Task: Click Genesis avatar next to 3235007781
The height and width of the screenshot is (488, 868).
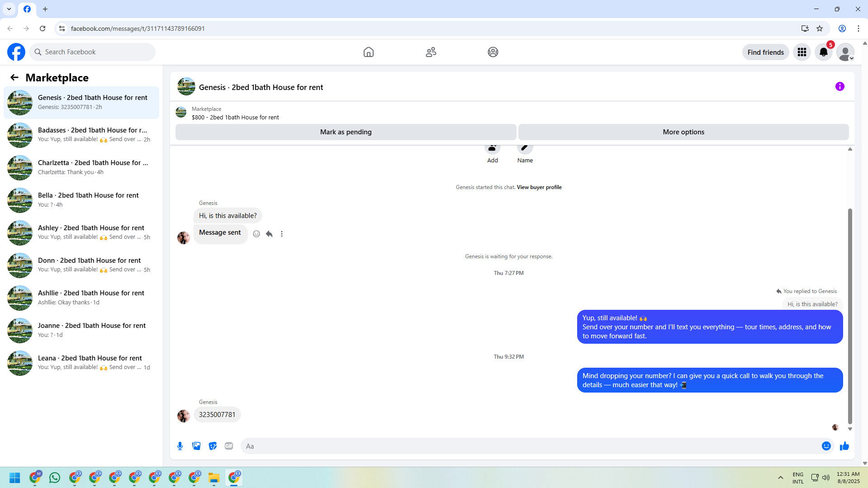Action: point(184,416)
